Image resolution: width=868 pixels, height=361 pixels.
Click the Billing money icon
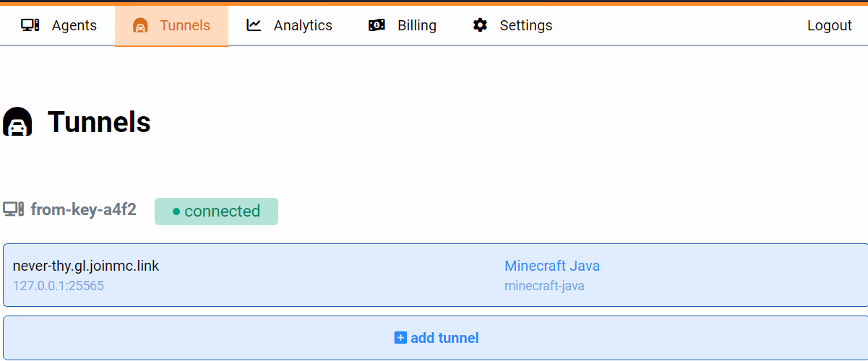tap(377, 25)
